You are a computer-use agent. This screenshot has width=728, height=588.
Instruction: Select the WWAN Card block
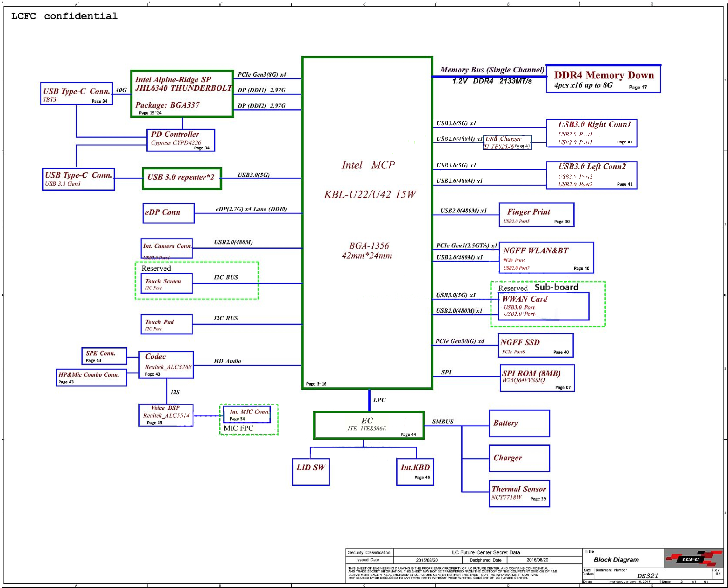pos(543,306)
